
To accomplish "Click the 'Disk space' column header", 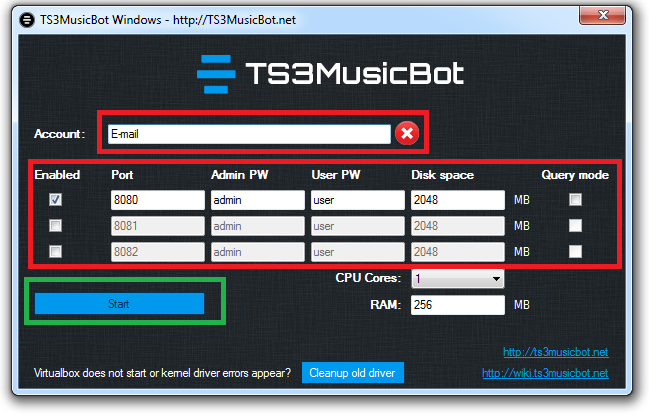I will pyautogui.click(x=442, y=175).
